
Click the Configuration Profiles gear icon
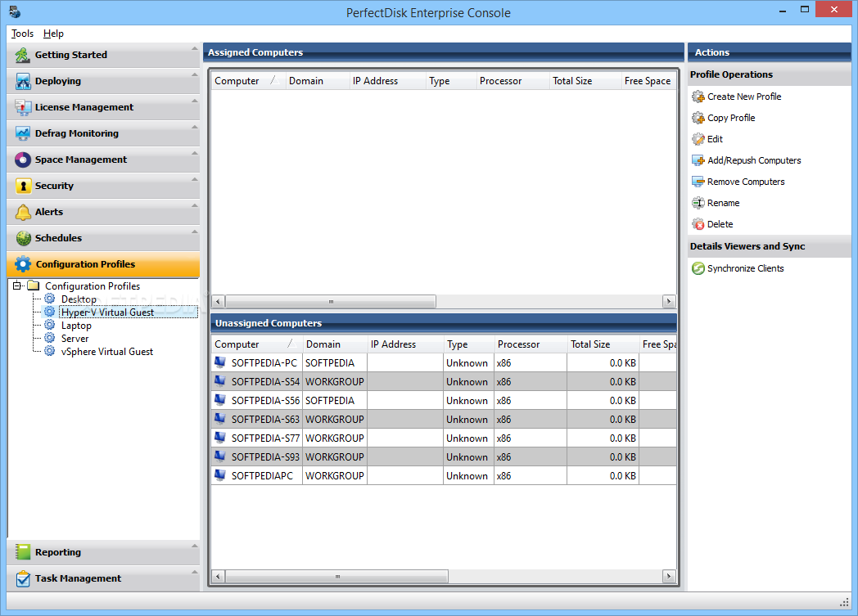click(22, 264)
